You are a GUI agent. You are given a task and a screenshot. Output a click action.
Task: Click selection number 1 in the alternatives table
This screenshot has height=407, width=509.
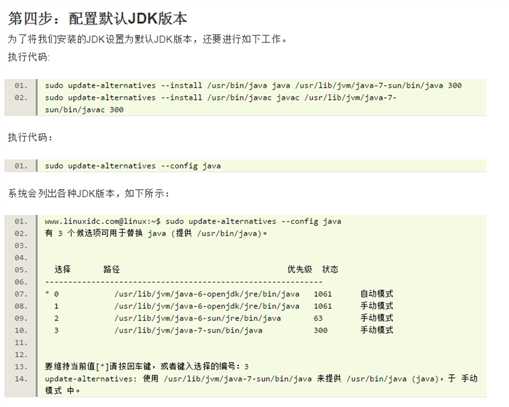tap(56, 306)
